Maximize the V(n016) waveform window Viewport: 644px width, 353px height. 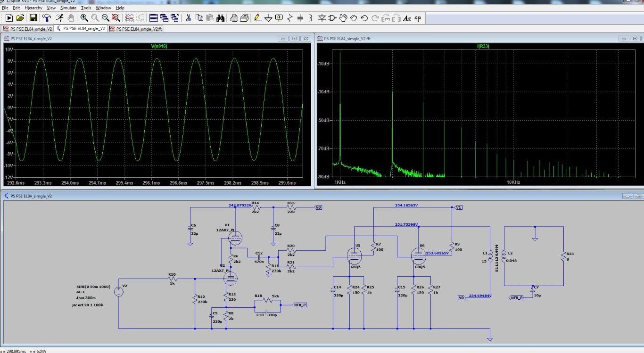294,38
